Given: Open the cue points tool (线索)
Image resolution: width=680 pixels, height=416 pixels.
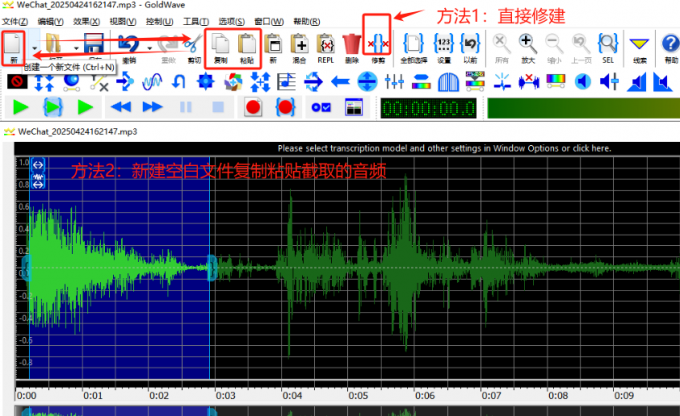Looking at the screenshot, I should point(640,48).
